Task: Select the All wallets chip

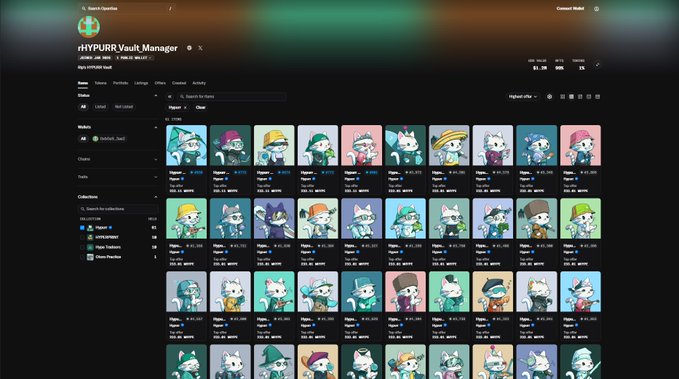Action: 83,139
